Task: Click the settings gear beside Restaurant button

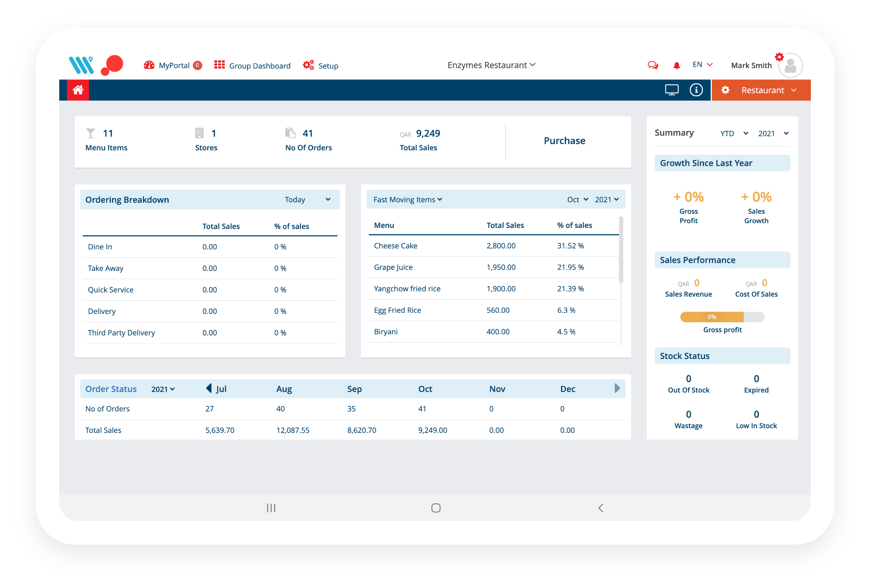Action: pos(726,90)
